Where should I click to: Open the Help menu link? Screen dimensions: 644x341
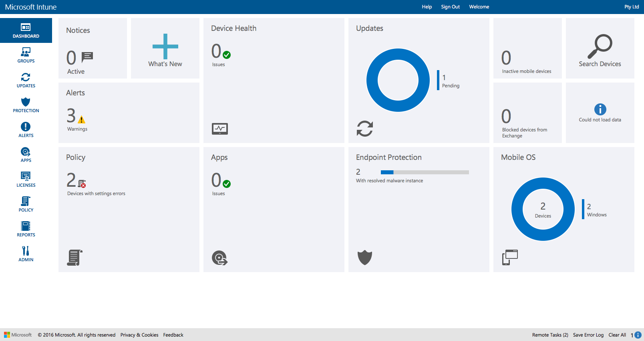coord(427,7)
